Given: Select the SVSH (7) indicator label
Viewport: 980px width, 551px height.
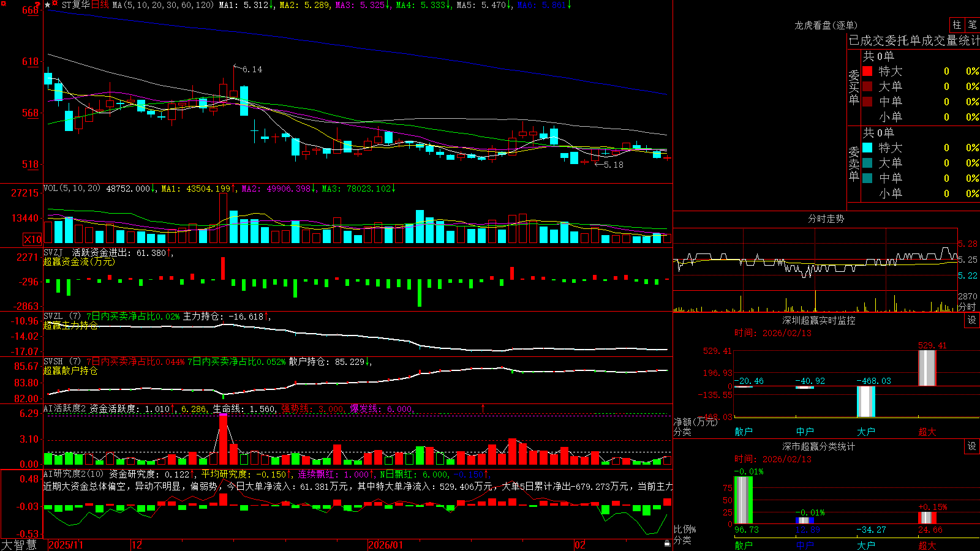Looking at the screenshot, I should [62, 362].
